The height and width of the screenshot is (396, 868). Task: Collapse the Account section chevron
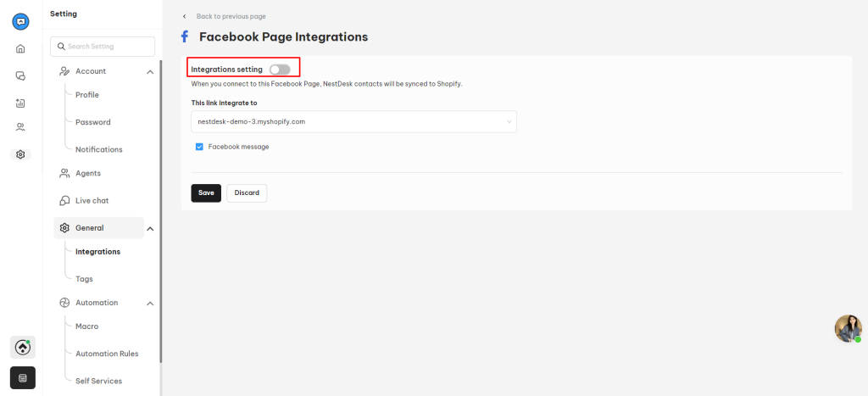click(x=150, y=71)
